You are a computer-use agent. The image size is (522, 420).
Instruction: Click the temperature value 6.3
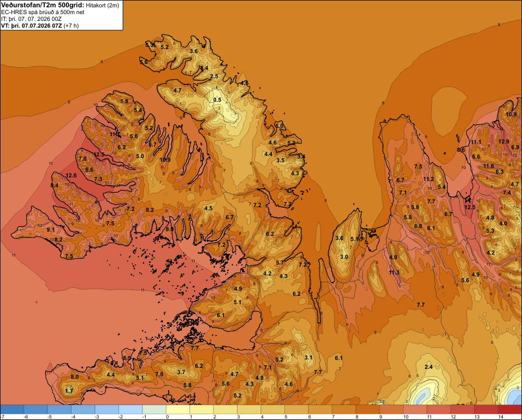[500, 172]
